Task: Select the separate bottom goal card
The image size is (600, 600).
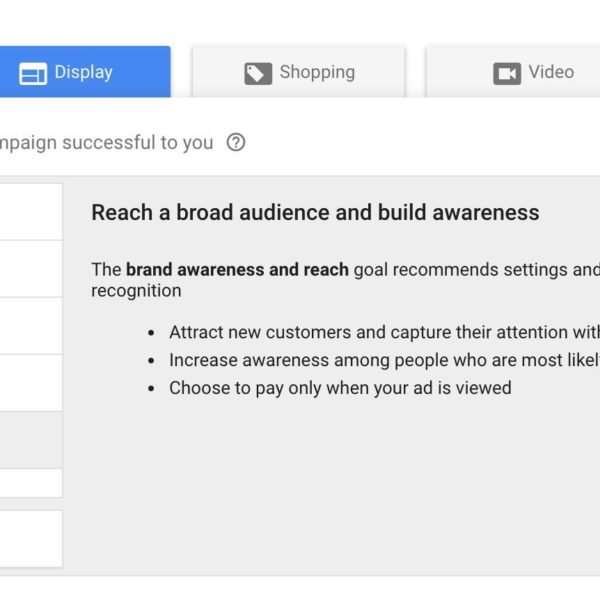Action: pyautogui.click(x=30, y=539)
